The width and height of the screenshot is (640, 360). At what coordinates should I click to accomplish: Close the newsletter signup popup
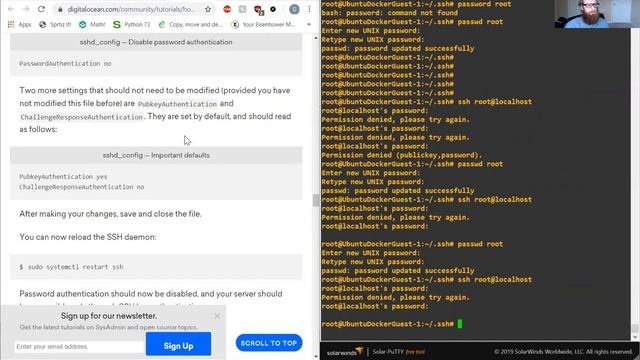pos(217,316)
